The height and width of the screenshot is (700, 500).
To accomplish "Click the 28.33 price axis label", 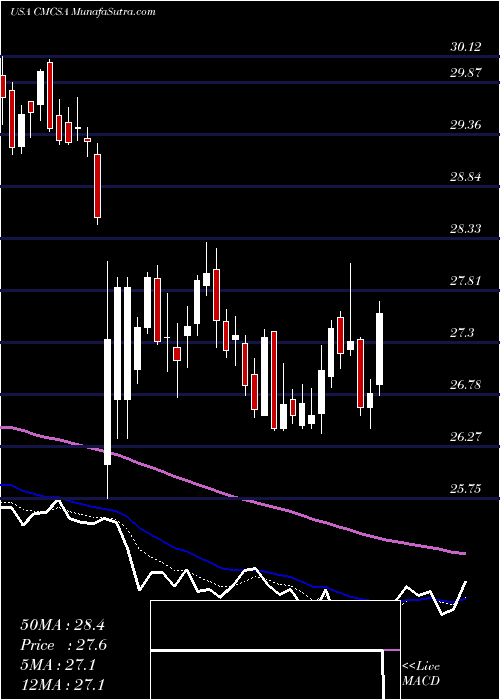I will pos(466,229).
